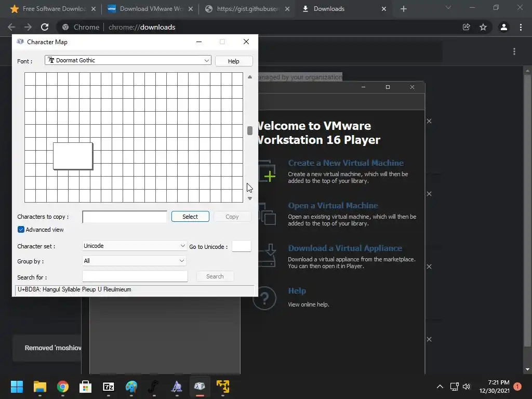
Task: Click the enlarged selected character cell
Action: (73, 156)
